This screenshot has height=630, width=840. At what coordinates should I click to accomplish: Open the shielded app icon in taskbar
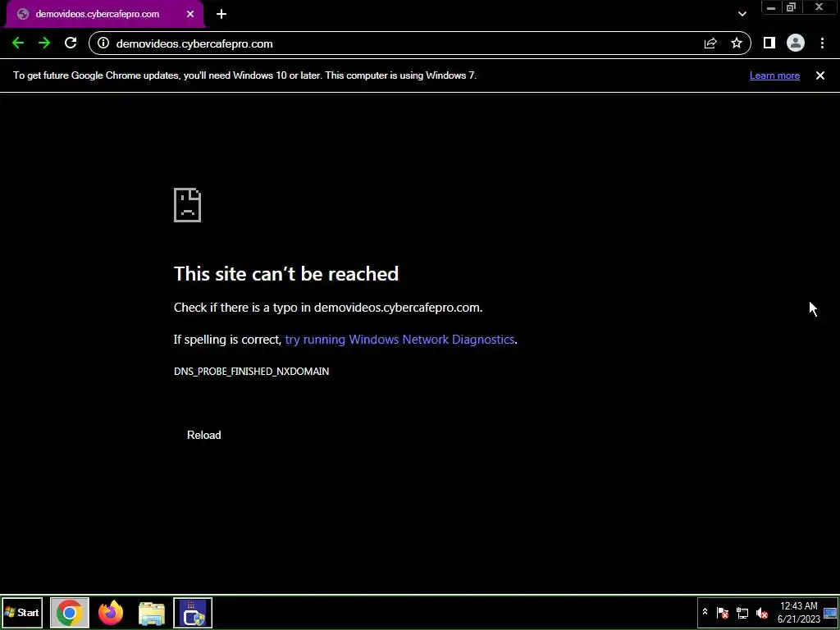(193, 613)
